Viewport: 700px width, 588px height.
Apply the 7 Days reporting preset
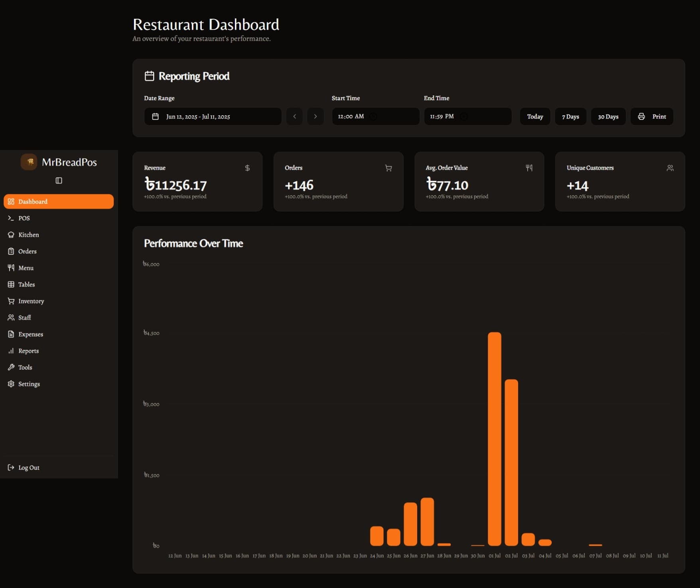pyautogui.click(x=570, y=116)
